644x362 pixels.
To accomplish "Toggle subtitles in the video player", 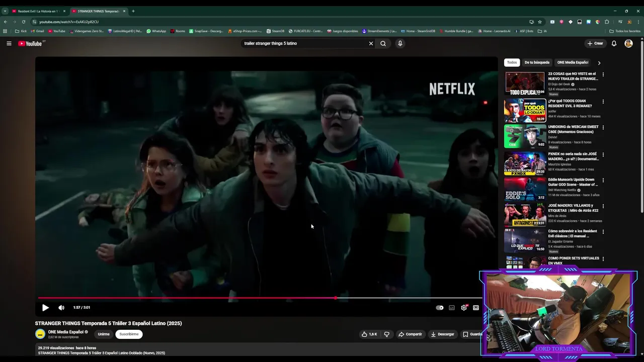I will click(x=452, y=308).
